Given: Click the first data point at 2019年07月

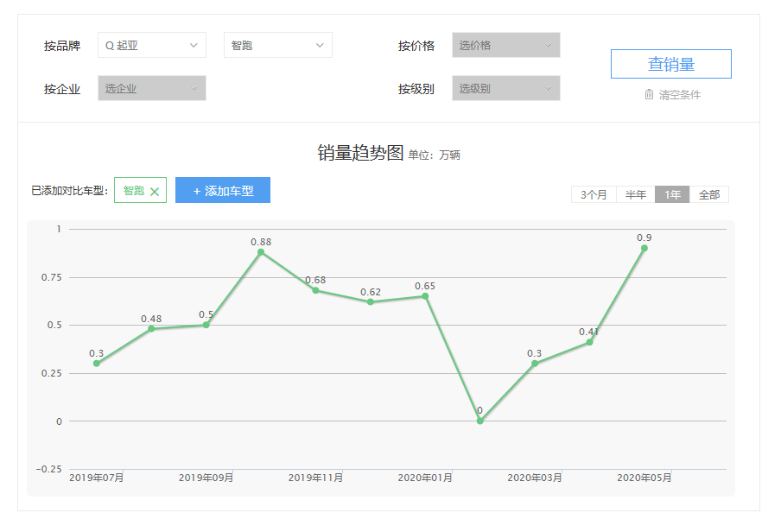Looking at the screenshot, I should (x=97, y=364).
